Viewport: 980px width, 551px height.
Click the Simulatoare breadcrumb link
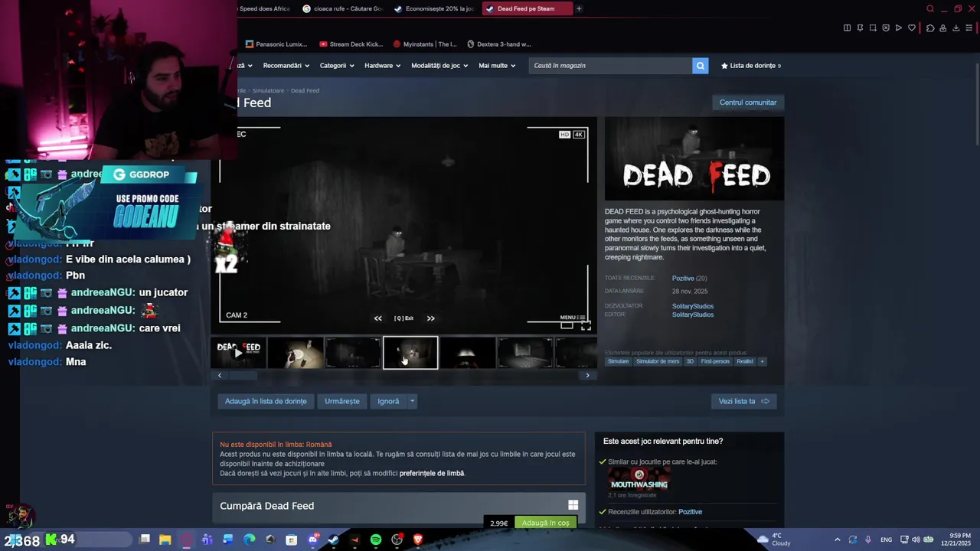(x=268, y=90)
